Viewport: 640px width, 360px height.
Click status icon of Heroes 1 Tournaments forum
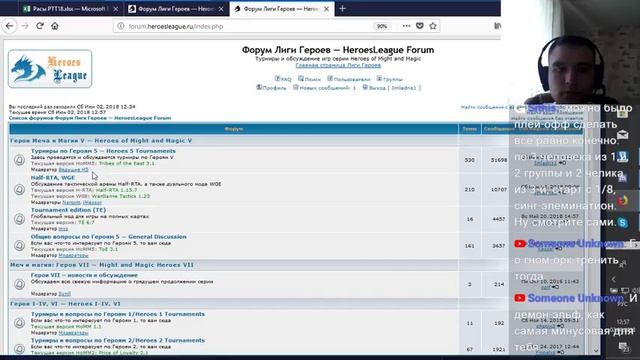click(19, 322)
